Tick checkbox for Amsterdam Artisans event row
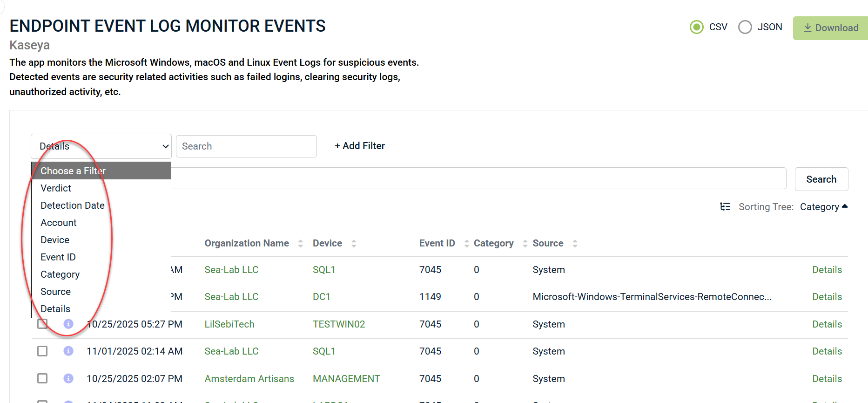The height and width of the screenshot is (403, 868). (x=42, y=378)
